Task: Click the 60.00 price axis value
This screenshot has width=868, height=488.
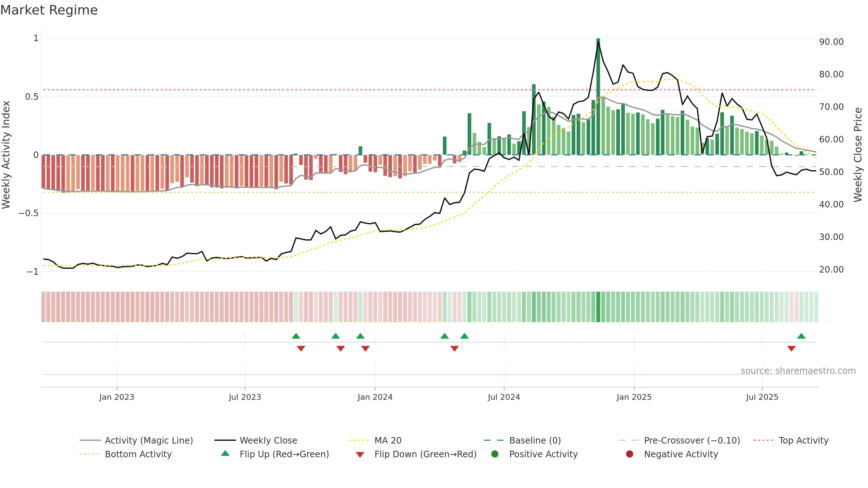Action: [x=831, y=140]
